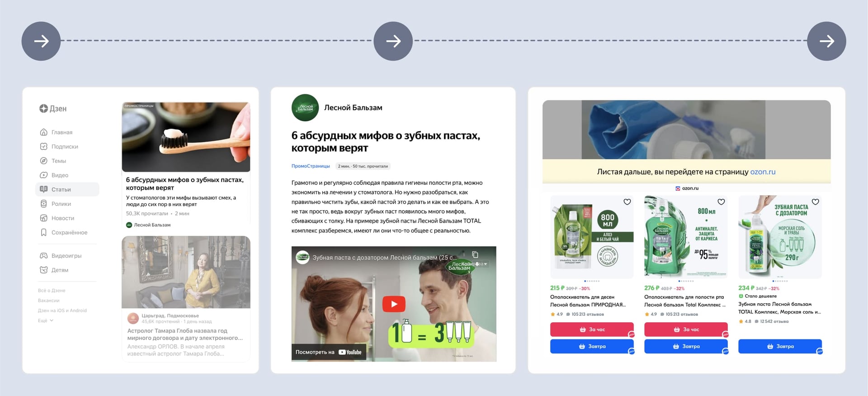Viewport: 868px width, 396px height.
Task: Click Лесной Бальзам author under the card
Action: 148,225
